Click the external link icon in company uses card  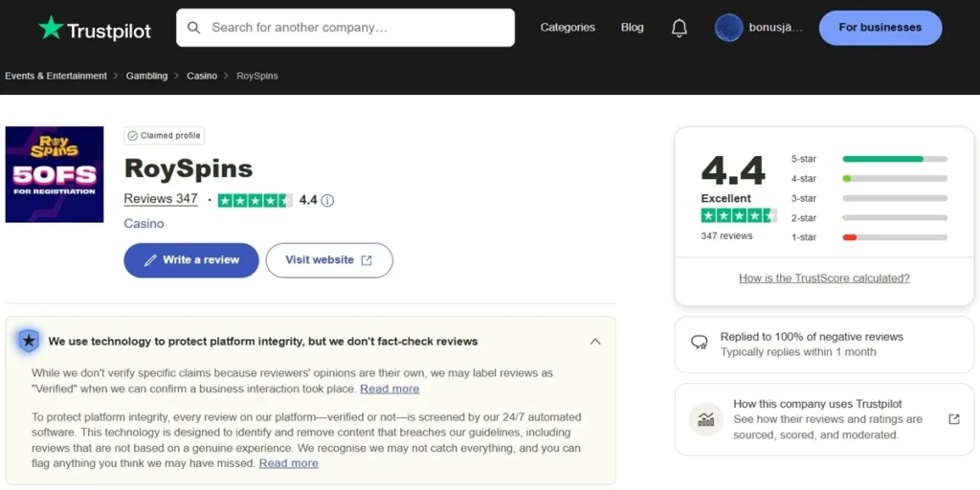[954, 419]
